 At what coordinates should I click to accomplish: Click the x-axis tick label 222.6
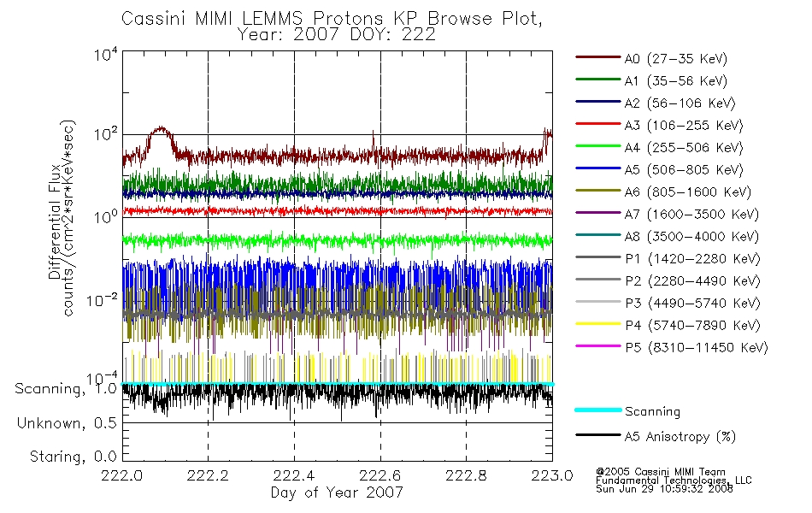(380, 475)
